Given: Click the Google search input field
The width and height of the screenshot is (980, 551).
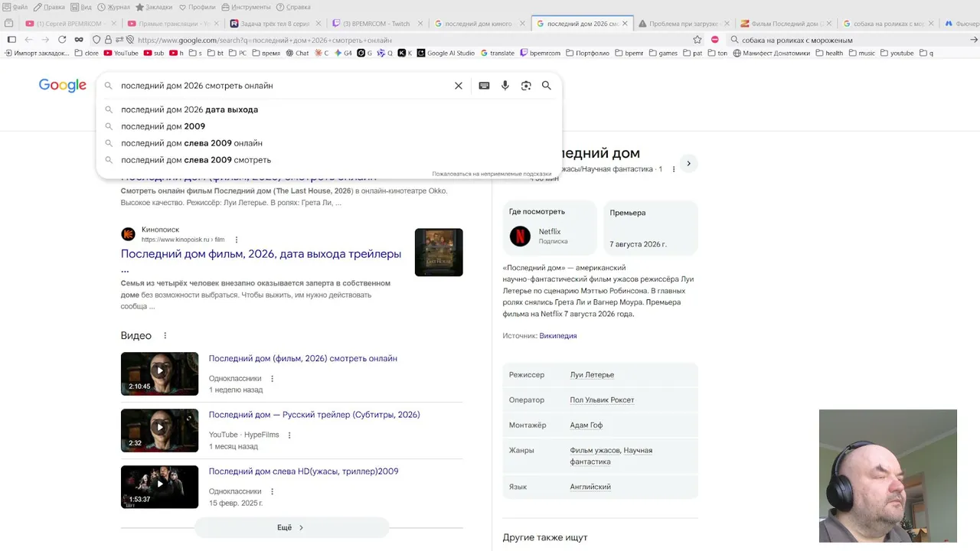Looking at the screenshot, I should pos(283,86).
